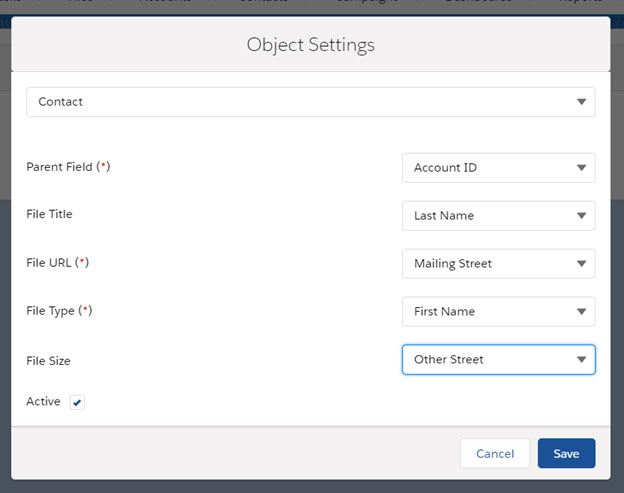This screenshot has width=624, height=493.
Task: Click the arrow beside Account ID
Action: [x=581, y=168]
